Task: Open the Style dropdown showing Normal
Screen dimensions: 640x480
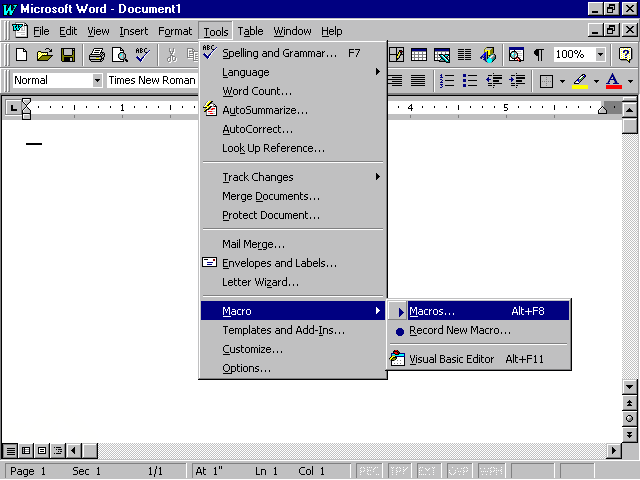Action: [x=97, y=80]
